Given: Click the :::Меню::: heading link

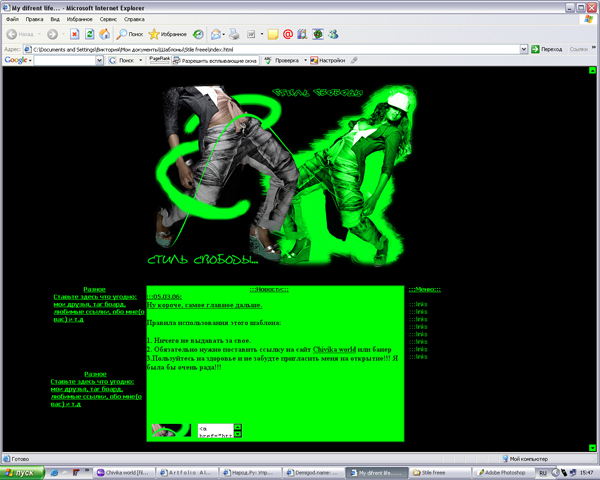Looking at the screenshot, I should pos(425,289).
